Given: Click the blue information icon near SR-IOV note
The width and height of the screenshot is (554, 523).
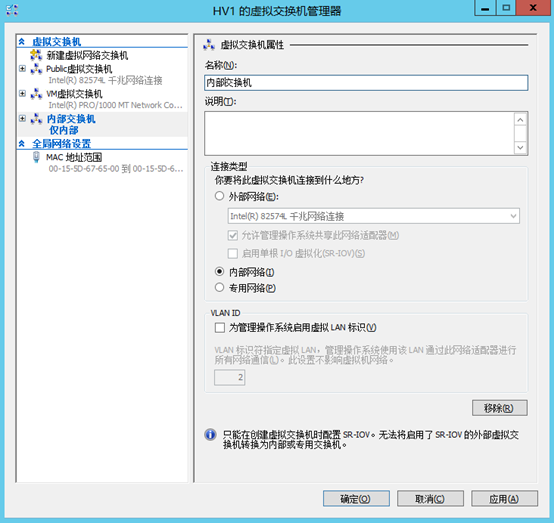Looking at the screenshot, I should coord(210,434).
